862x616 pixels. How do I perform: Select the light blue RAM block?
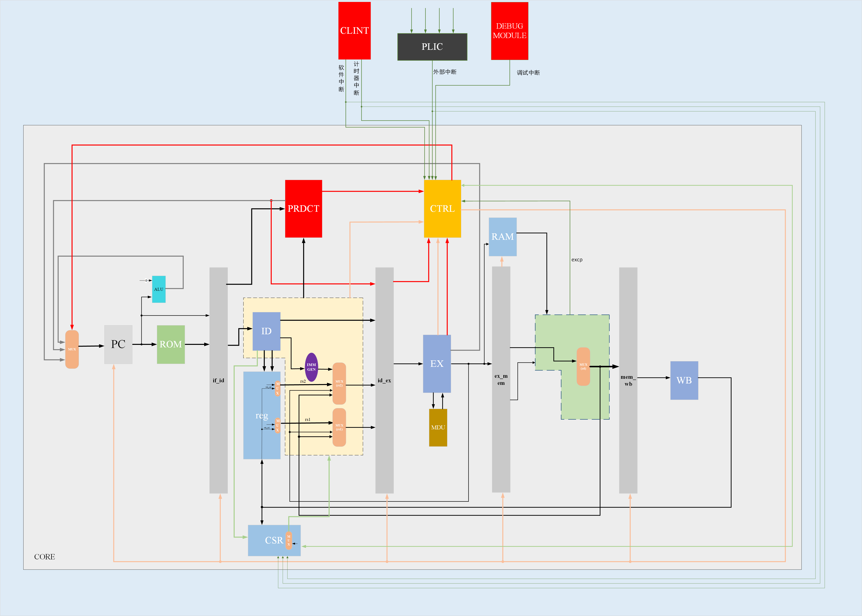503,237
